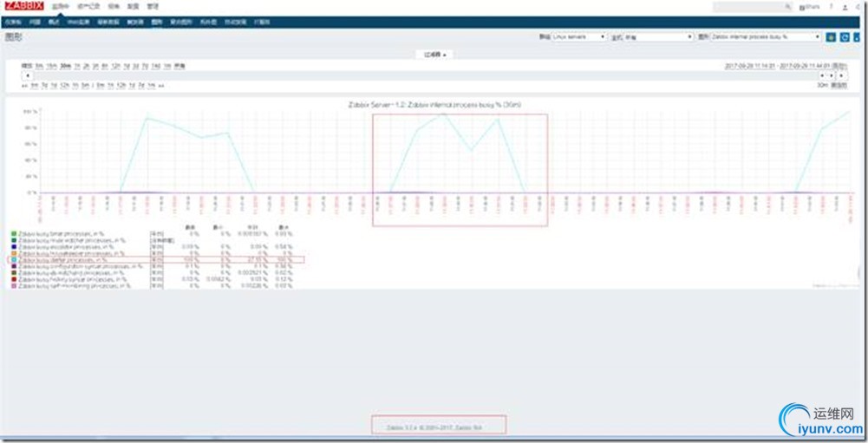Collapse the 过滤器 filter tab
868x443 pixels.
click(435, 55)
